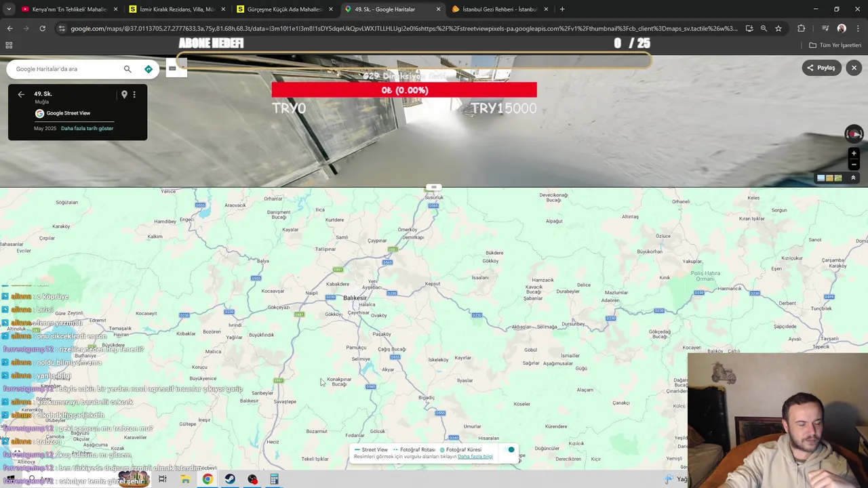The width and height of the screenshot is (868, 488).
Task: Open the tab search dropdown arrow
Action: [9, 9]
